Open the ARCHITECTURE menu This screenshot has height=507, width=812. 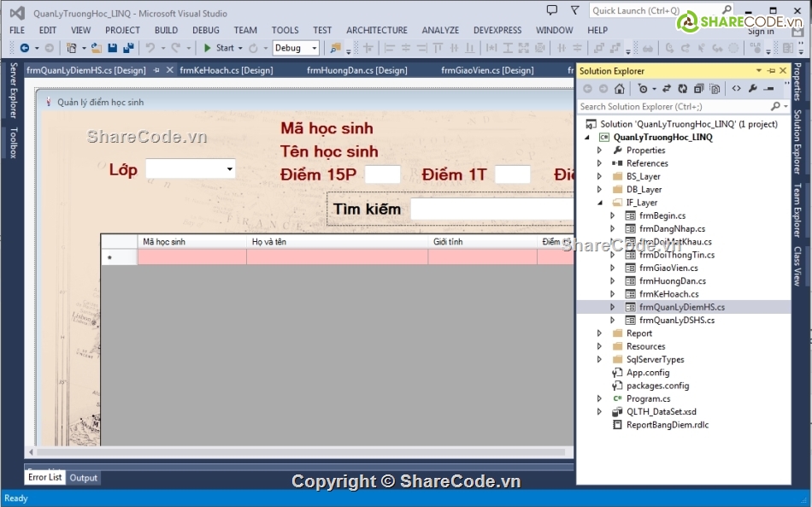tap(377, 30)
